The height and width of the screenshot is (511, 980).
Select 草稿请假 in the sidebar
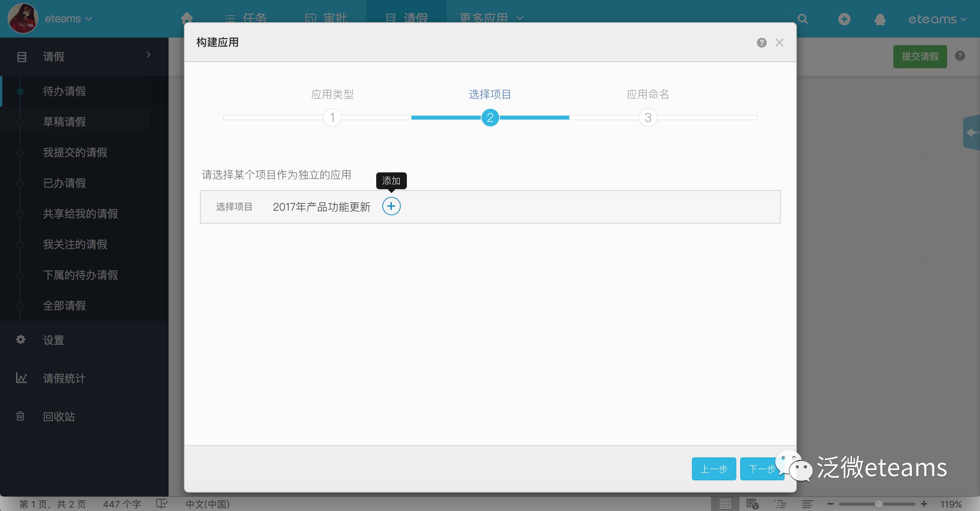pos(64,122)
